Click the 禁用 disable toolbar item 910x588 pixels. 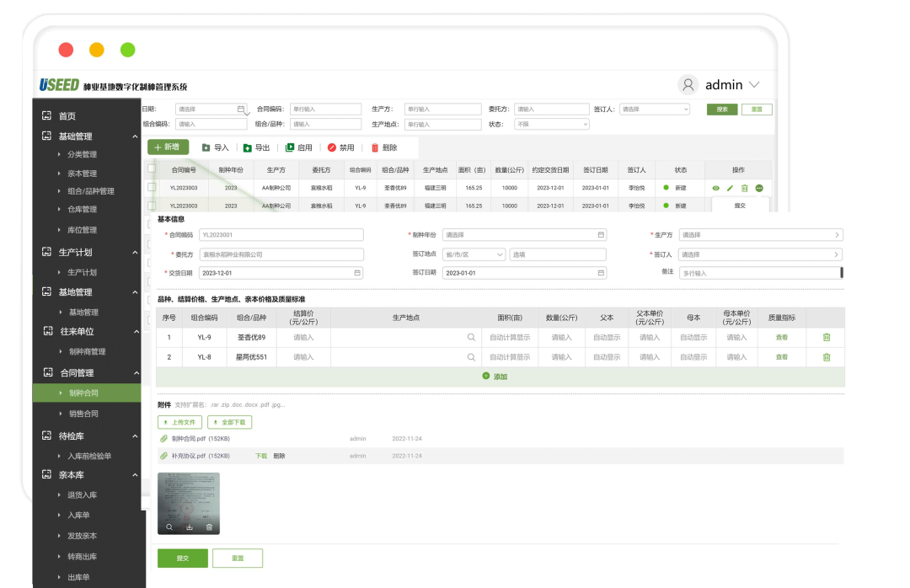340,147
